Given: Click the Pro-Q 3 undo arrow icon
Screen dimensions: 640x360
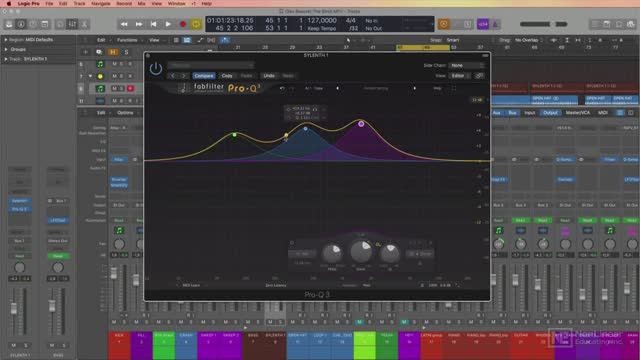Looking at the screenshot, I should pyautogui.click(x=282, y=88).
